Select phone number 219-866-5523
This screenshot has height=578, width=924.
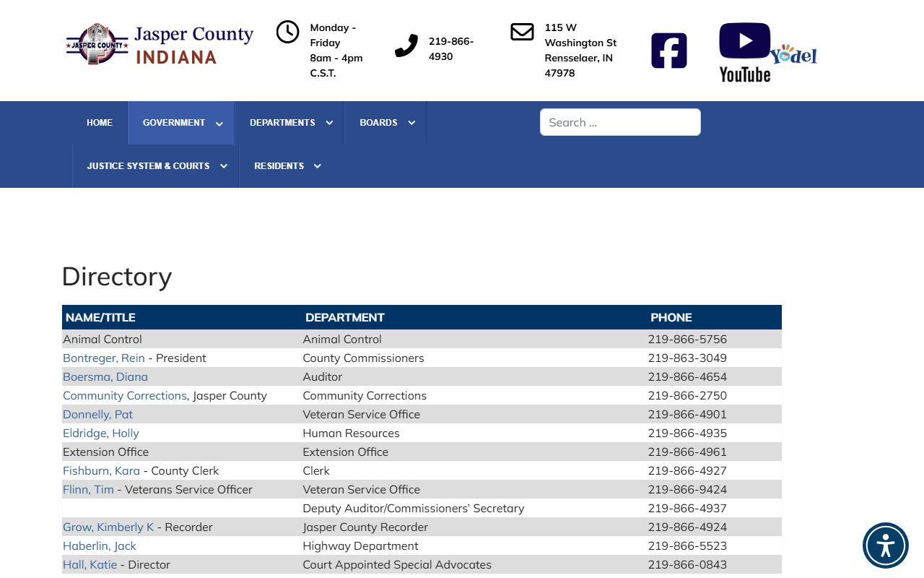coord(687,546)
